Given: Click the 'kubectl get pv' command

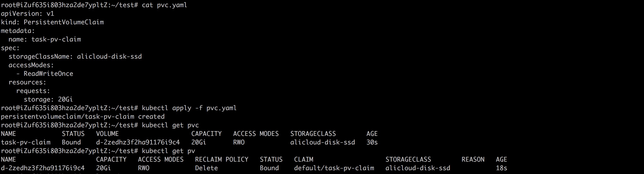Looking at the screenshot, I should 168,151.
